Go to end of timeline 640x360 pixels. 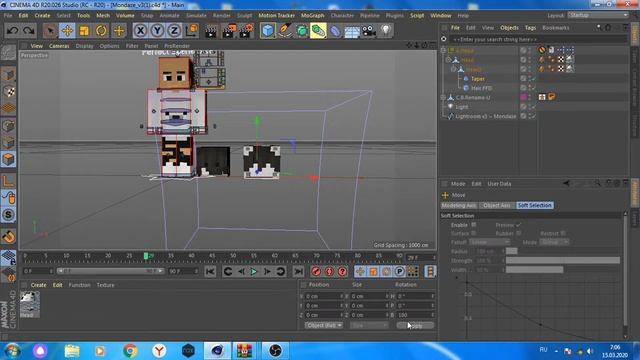point(298,271)
